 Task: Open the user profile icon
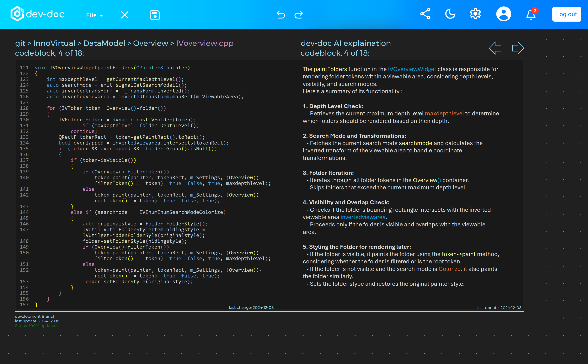504,14
